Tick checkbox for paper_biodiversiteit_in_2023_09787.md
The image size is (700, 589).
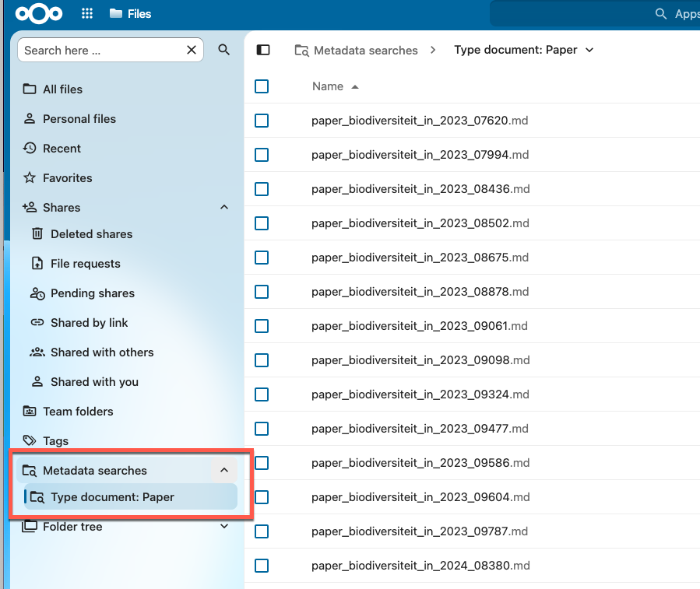(x=262, y=531)
